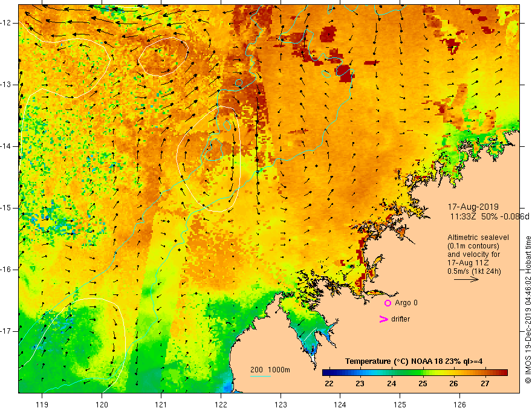Click the longitude 121 axis label
Screen dimensions: 532x411
click(x=161, y=404)
